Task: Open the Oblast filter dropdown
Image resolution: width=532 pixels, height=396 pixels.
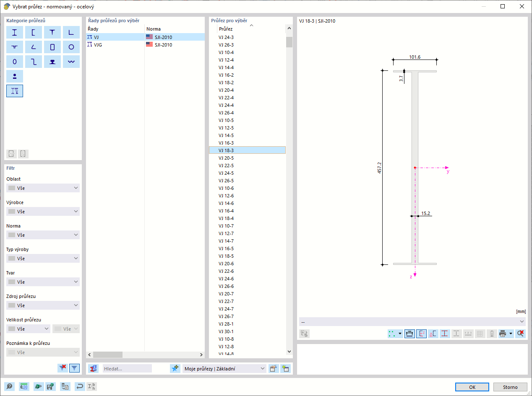Action: click(x=43, y=188)
